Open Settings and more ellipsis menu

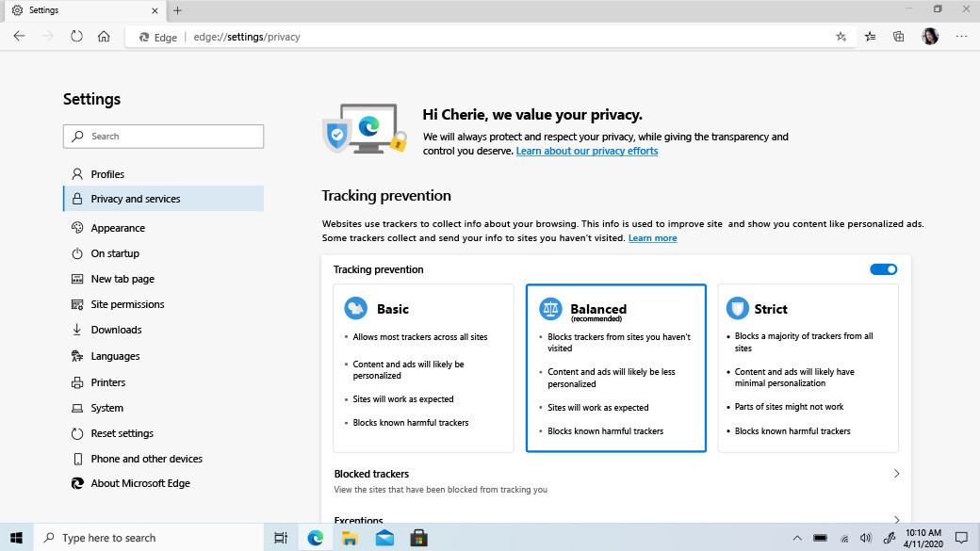tap(961, 36)
